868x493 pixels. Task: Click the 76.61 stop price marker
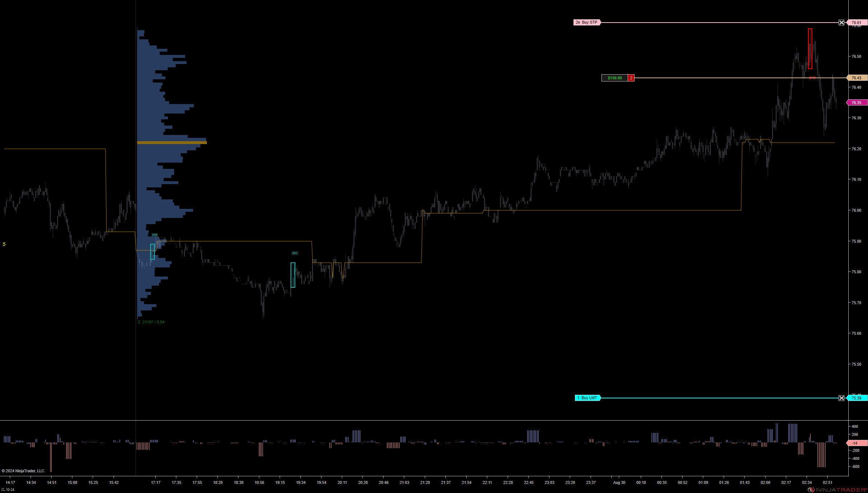point(857,23)
